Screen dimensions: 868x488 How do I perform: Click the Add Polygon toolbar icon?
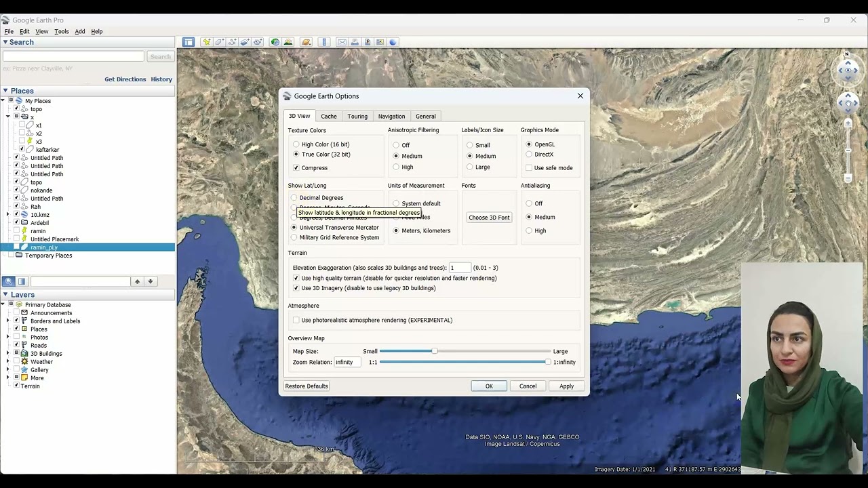coord(219,42)
